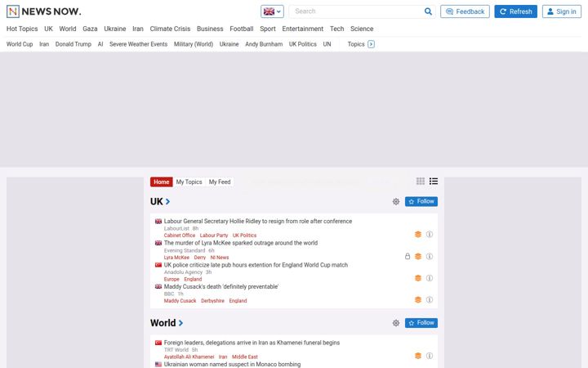Screen dimensions: 588x368
Task: Expand the World section heading chevron
Action: click(180, 323)
